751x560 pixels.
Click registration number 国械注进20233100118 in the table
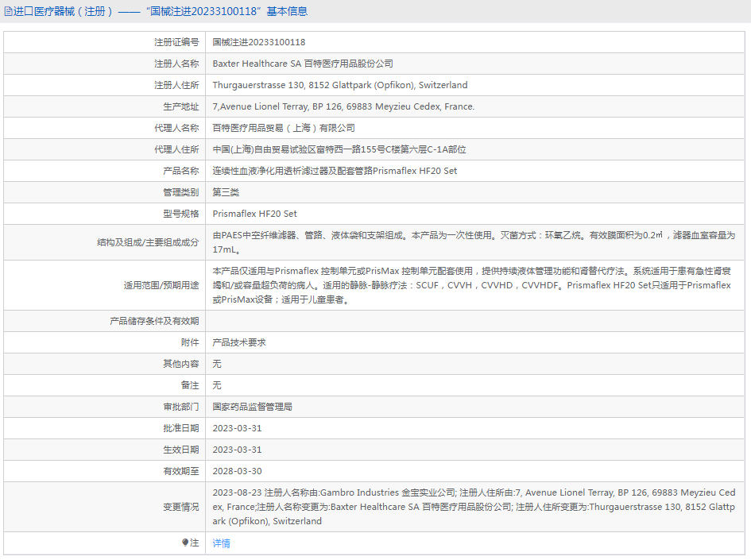[259, 42]
